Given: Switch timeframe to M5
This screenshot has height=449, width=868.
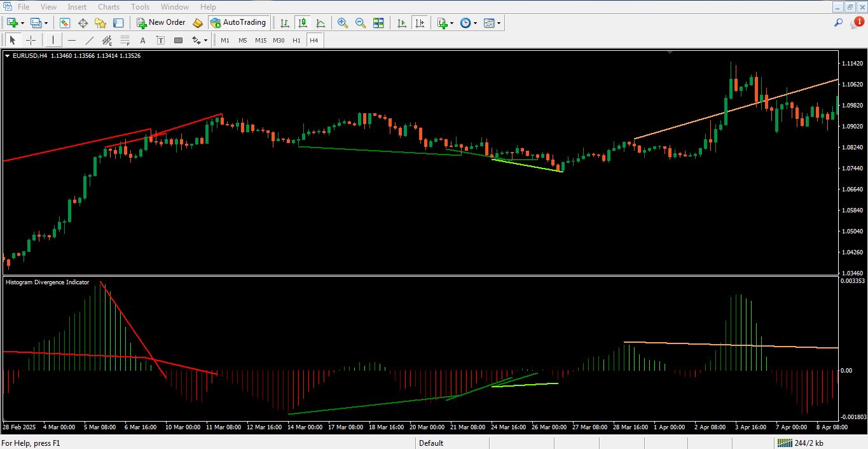Looking at the screenshot, I should (x=243, y=40).
